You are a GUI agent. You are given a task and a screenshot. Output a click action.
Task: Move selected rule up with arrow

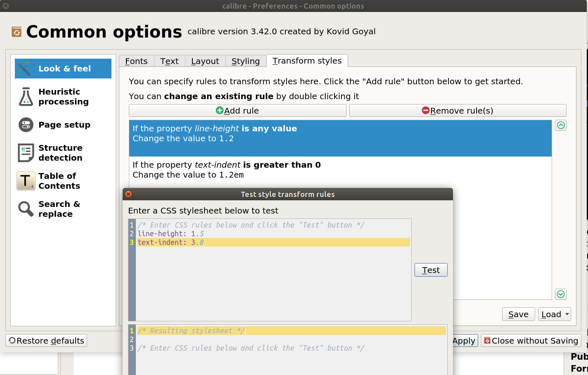pos(561,125)
